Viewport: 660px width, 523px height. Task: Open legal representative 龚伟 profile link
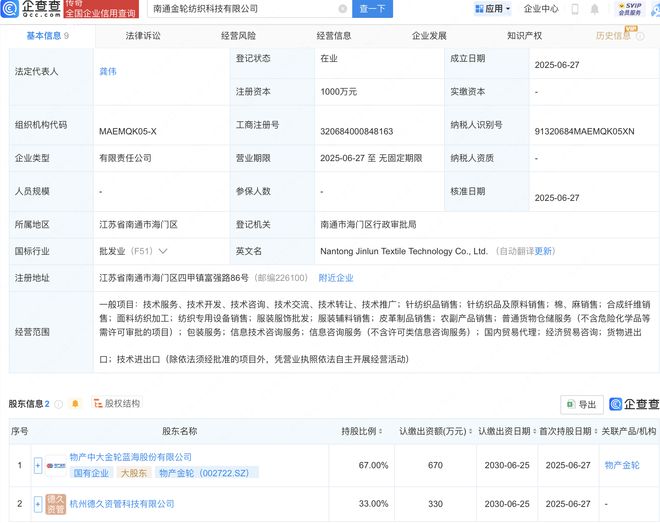[108, 72]
